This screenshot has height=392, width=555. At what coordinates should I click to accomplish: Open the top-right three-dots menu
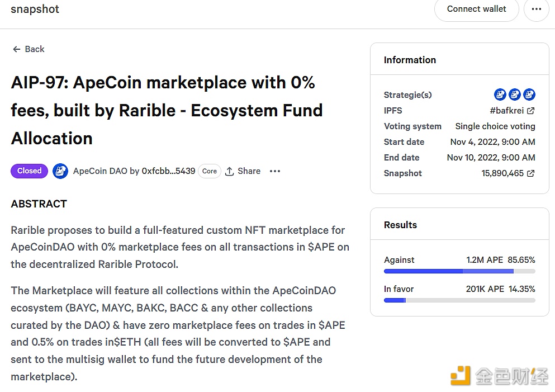536,9
